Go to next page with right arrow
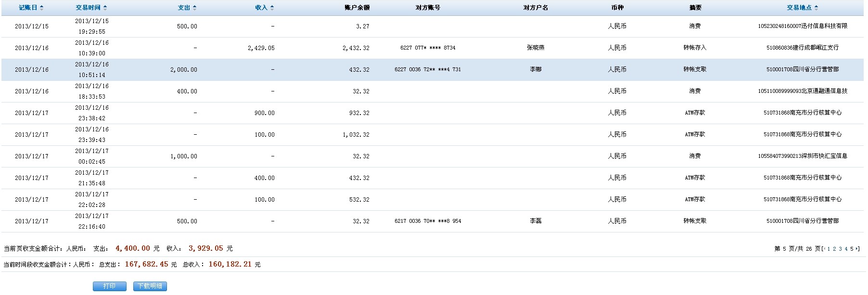Image resolution: width=868 pixels, height=295 pixels. tap(857, 249)
